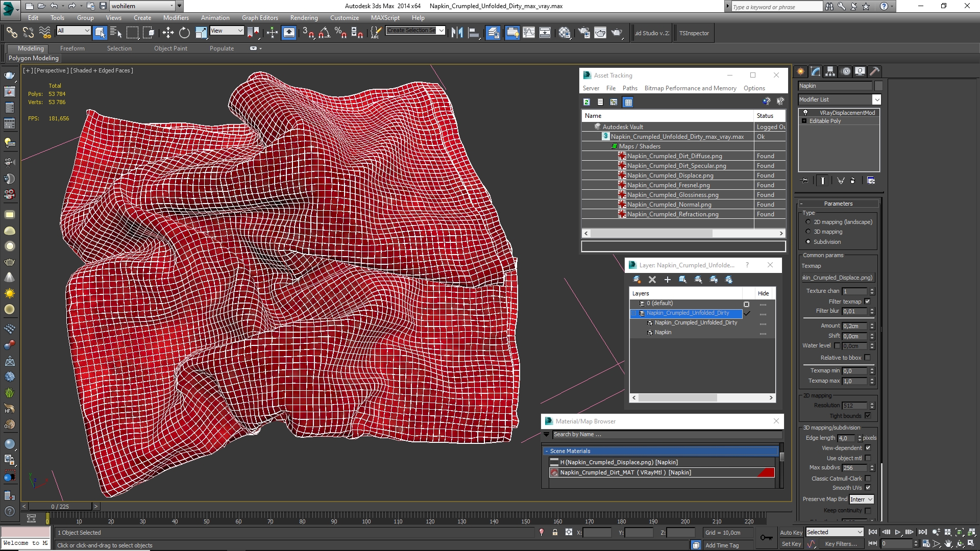Open the Create command panel tab
Screen dimensions: 980x551
coord(801,71)
